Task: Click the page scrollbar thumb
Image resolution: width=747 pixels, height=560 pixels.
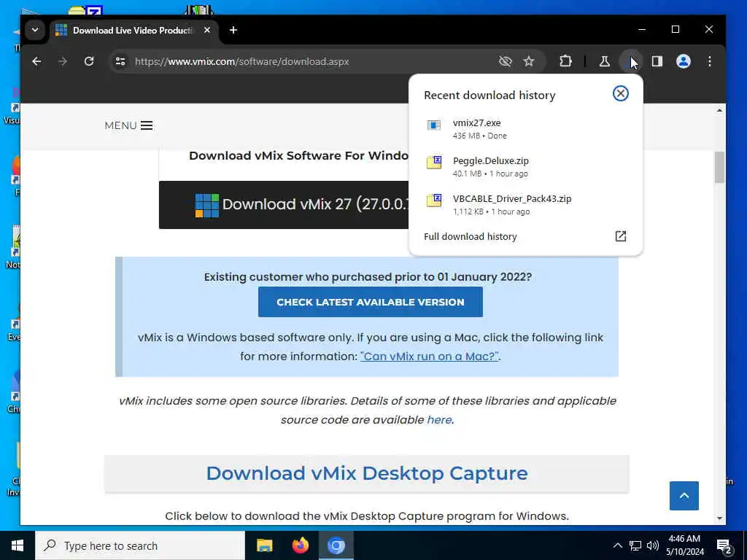Action: pos(719,167)
